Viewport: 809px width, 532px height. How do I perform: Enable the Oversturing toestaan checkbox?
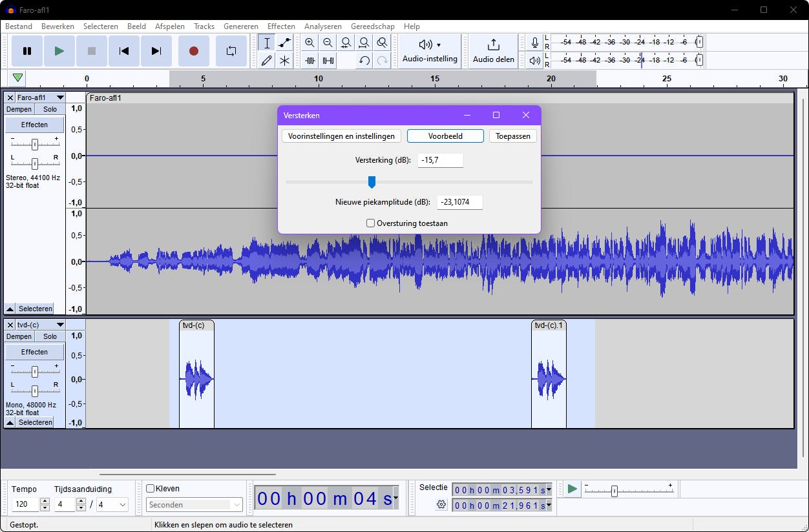point(370,223)
